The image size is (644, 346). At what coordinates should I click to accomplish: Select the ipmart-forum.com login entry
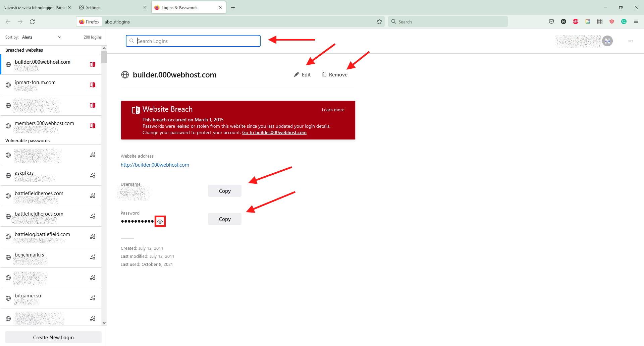(50, 85)
